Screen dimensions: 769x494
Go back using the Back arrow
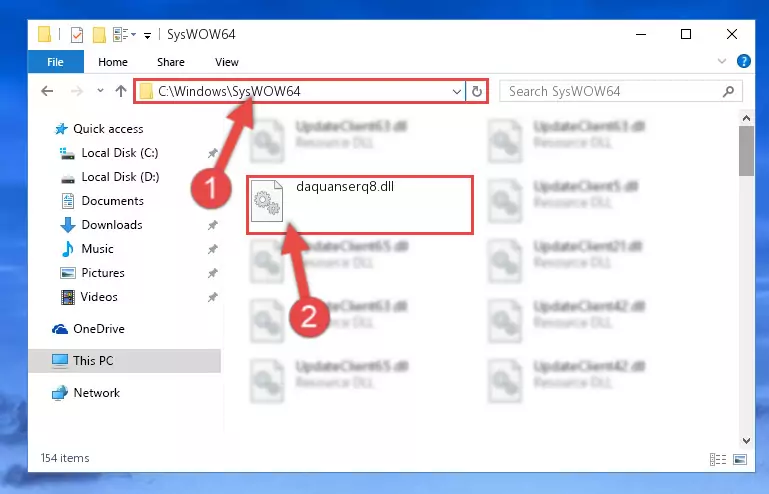pyautogui.click(x=47, y=91)
